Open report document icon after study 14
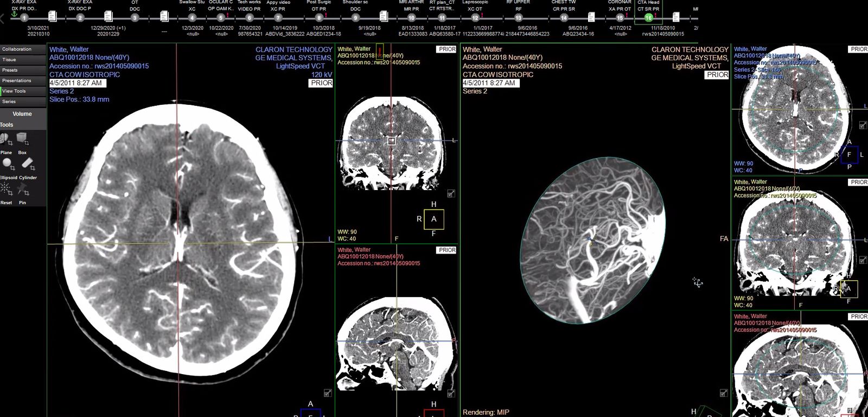 coord(591,17)
